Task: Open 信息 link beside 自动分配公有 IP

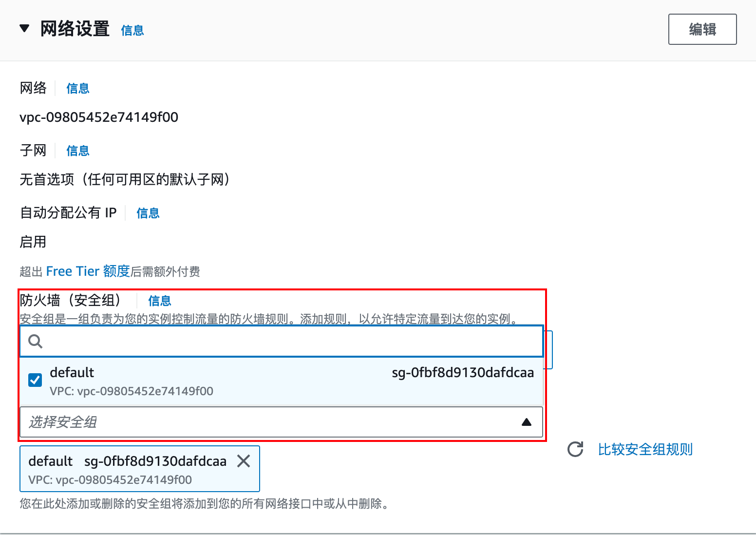Action: tap(148, 213)
